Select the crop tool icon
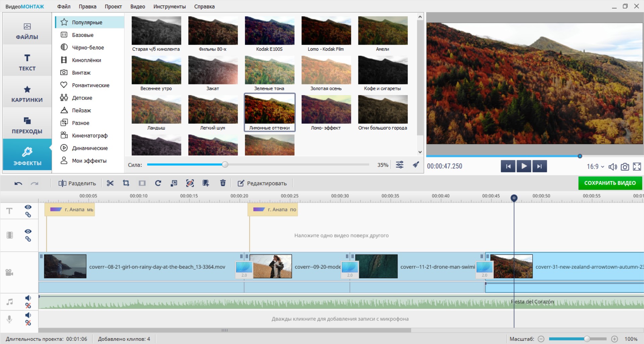644x344 pixels. (126, 183)
